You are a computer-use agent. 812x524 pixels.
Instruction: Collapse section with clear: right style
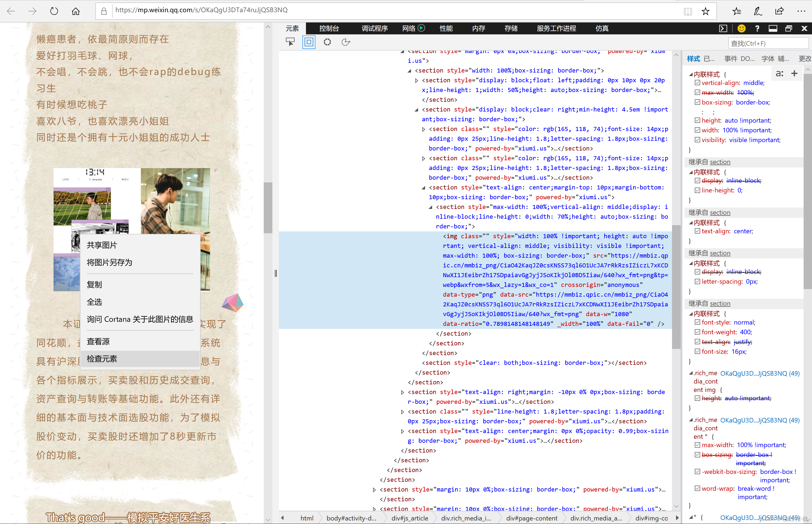(x=416, y=110)
